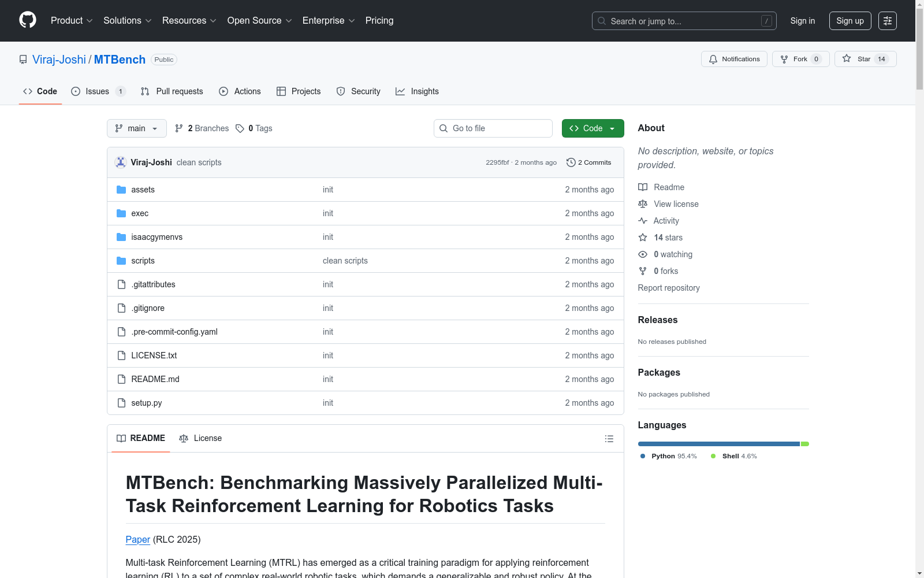Click the Python language bar segment
924x578 pixels.
[x=719, y=444]
